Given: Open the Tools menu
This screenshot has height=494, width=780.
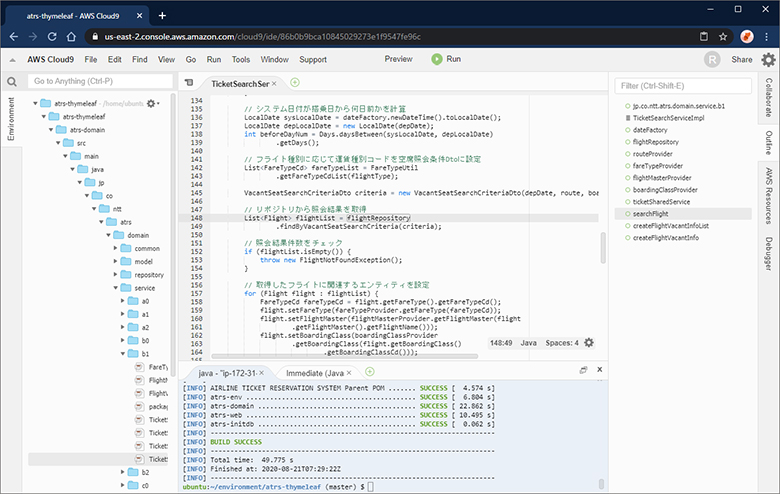Looking at the screenshot, I should [x=241, y=60].
